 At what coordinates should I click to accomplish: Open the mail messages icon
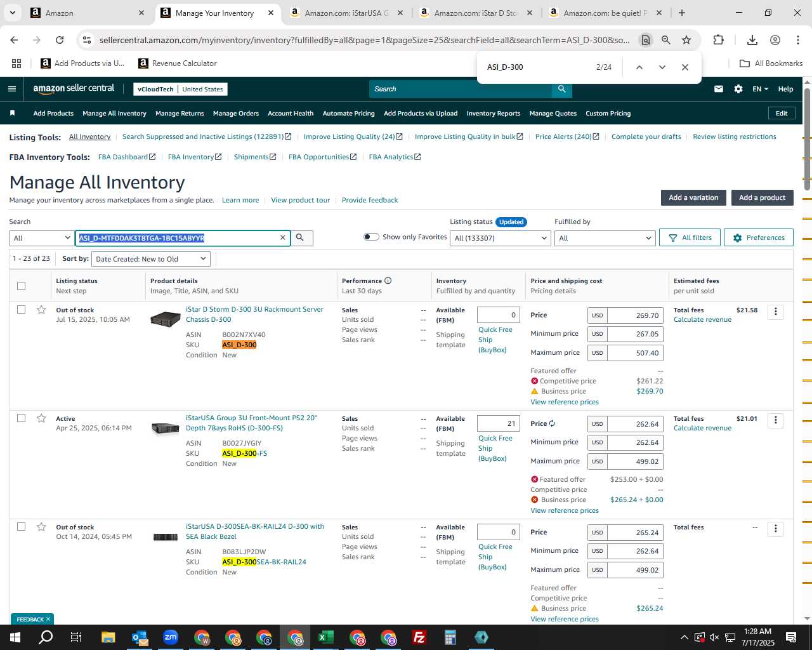pyautogui.click(x=719, y=89)
